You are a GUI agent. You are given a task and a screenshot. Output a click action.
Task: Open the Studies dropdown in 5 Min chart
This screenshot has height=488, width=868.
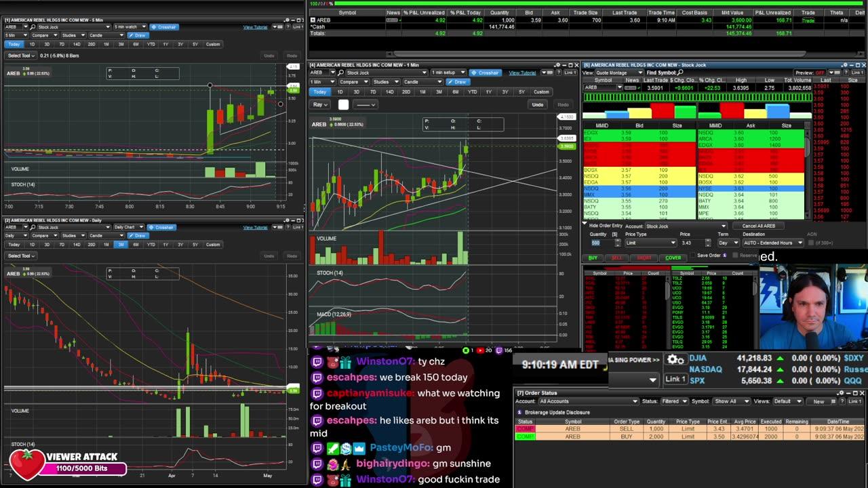(73, 35)
